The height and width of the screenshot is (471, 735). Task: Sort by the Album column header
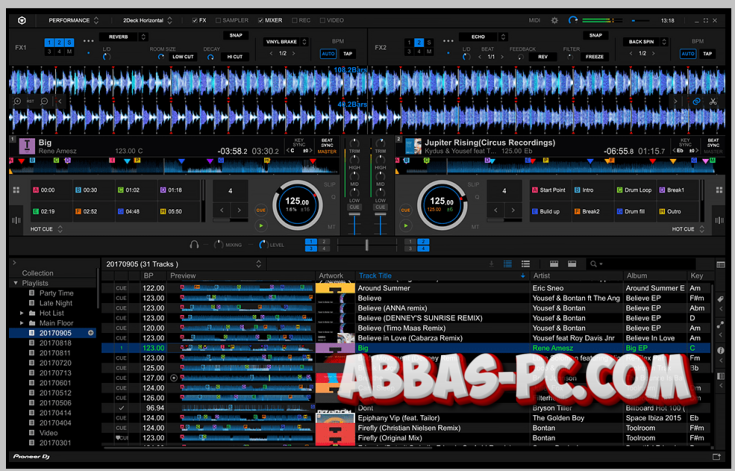pos(654,276)
